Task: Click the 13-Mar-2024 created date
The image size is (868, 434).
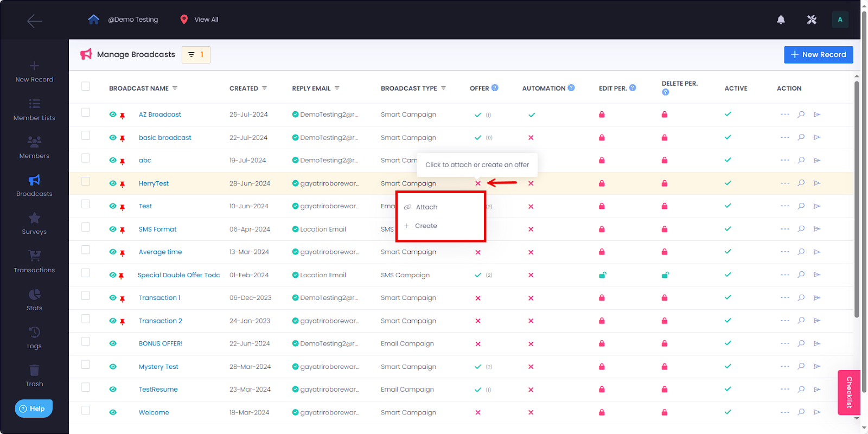Action: (x=249, y=252)
